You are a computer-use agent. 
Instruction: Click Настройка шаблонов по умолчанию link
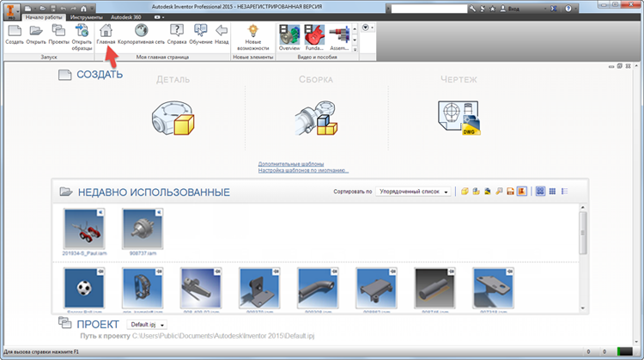click(x=303, y=170)
